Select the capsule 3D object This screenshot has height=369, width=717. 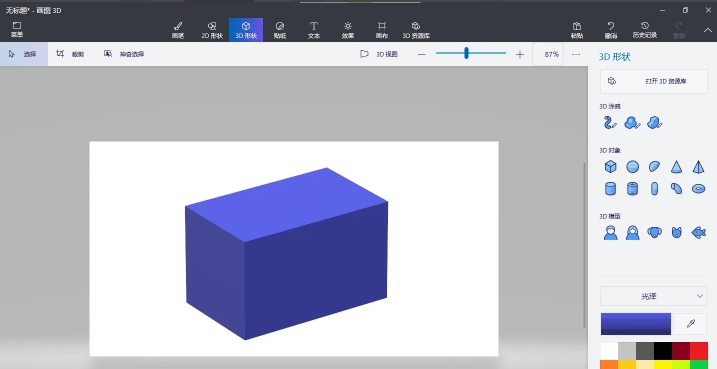[x=654, y=188]
